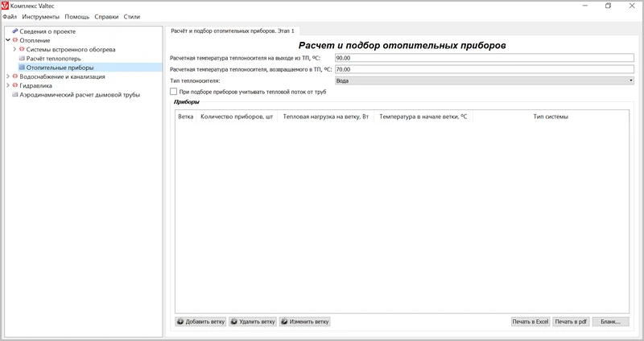Expand the Гидравлика tree node
Image resolution: width=644 pixels, height=341 pixels.
point(7,85)
